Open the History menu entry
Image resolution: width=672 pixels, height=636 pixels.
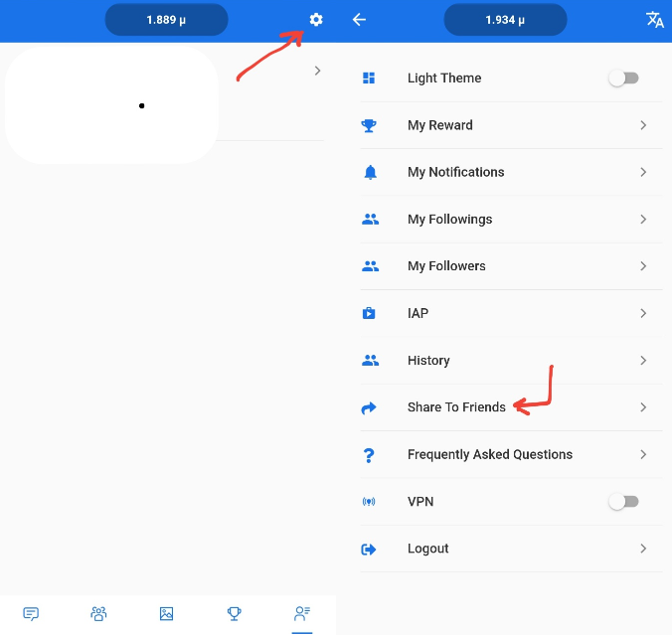point(511,361)
